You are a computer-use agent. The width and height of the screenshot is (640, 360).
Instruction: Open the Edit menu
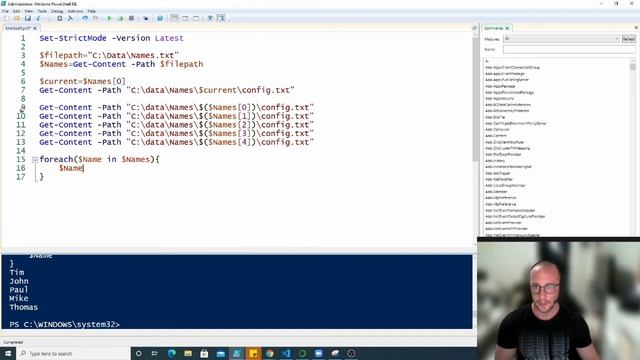click(16, 11)
